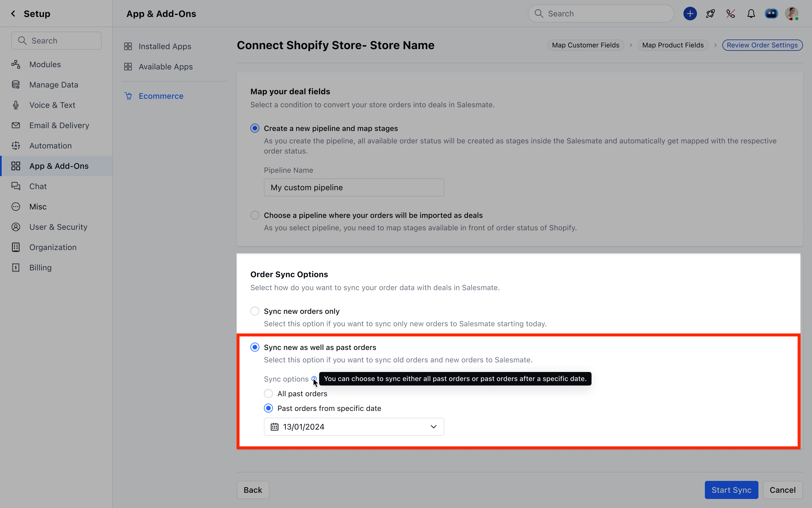Select the Ecommerce section

pos(161,96)
